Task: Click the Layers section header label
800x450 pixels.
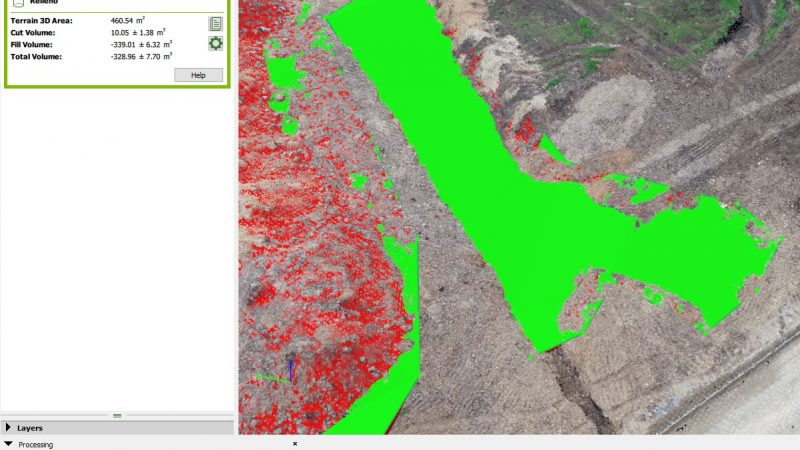Action: pyautogui.click(x=30, y=428)
